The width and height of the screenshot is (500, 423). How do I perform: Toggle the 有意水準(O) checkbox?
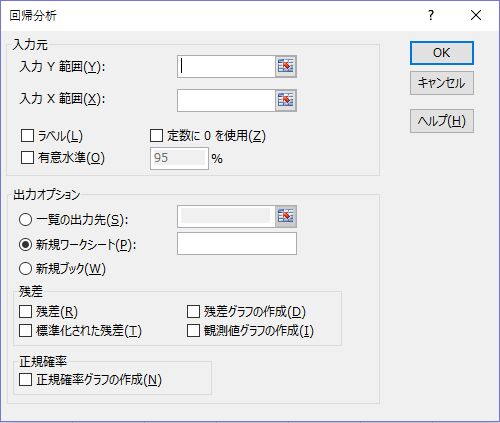click(27, 157)
